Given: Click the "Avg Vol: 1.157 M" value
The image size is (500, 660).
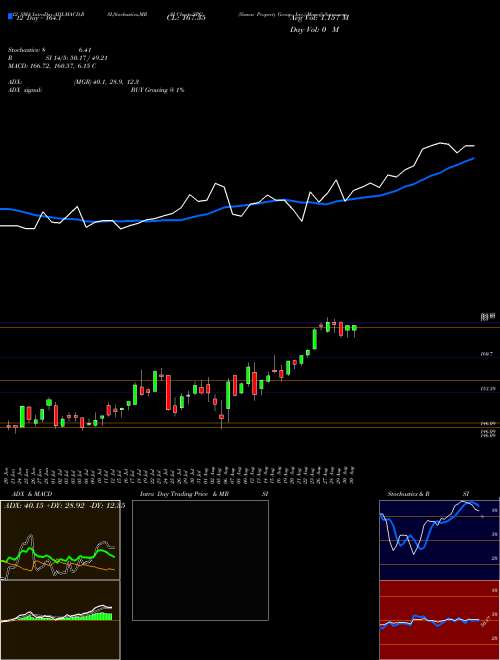Looking at the screenshot, I should point(320,18).
